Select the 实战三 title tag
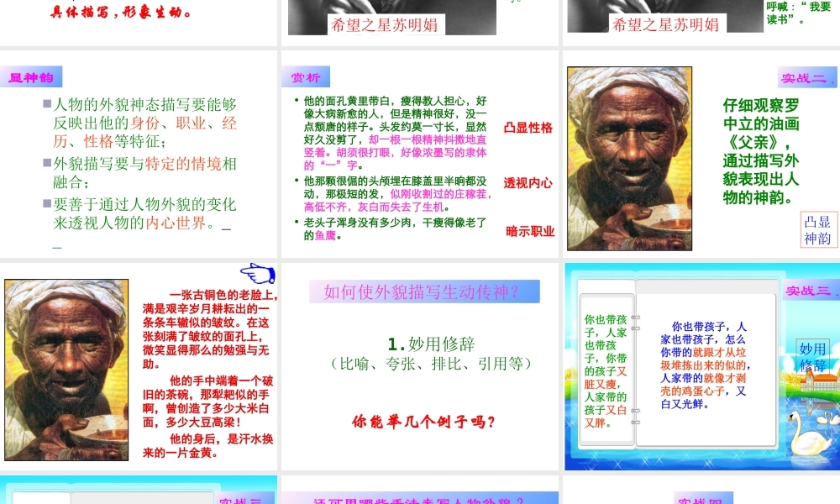 (811, 291)
